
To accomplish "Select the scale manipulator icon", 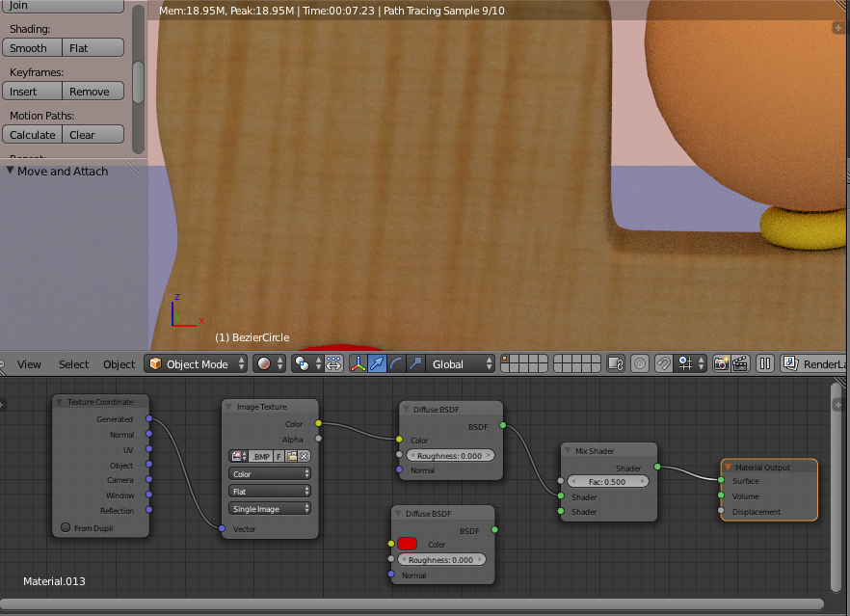I will click(x=415, y=363).
